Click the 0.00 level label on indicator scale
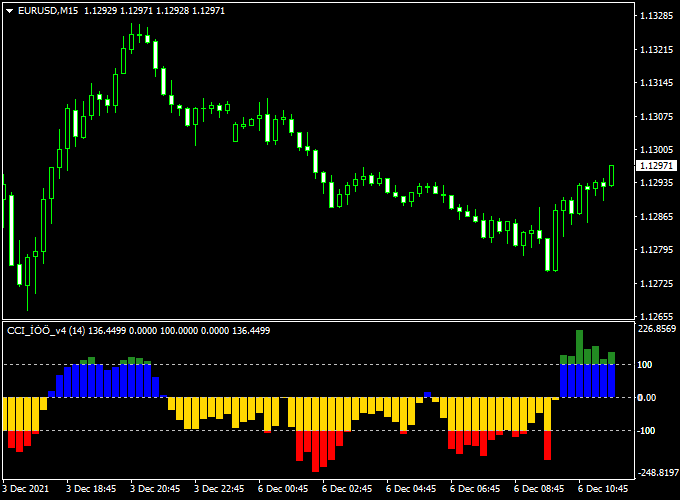 click(x=646, y=398)
